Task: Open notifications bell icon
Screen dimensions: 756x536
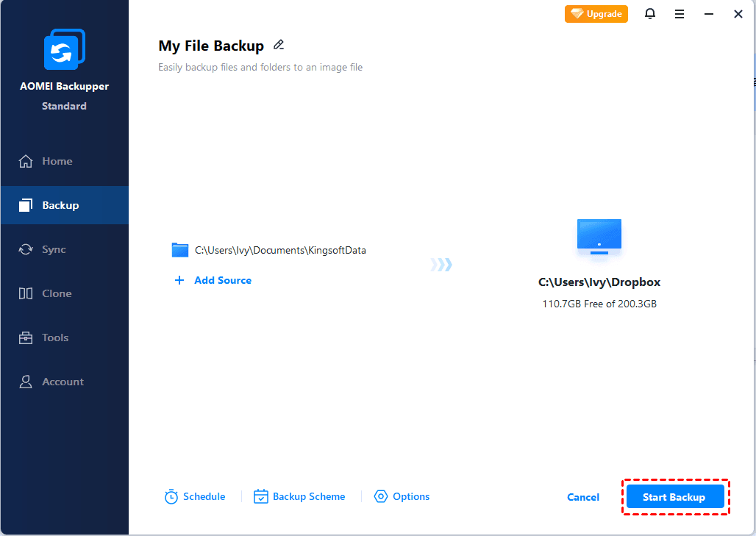Action: click(650, 14)
